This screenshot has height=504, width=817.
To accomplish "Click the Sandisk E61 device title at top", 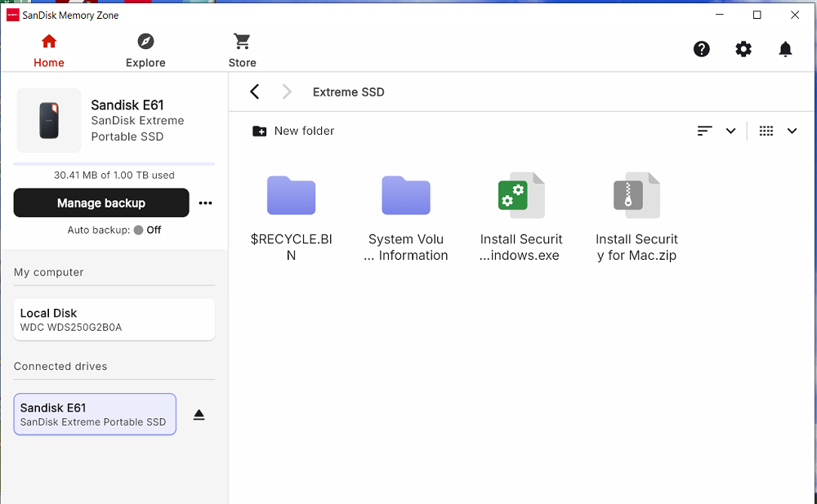I will pos(127,105).
